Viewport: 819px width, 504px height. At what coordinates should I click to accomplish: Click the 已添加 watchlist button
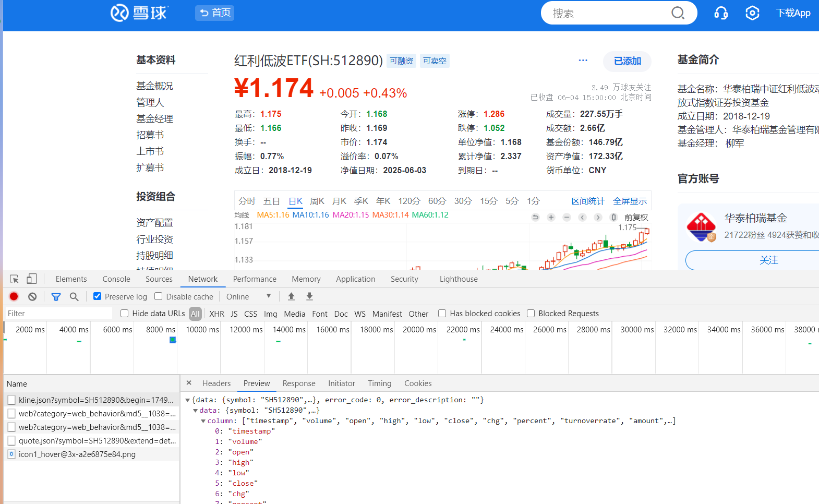pos(627,61)
